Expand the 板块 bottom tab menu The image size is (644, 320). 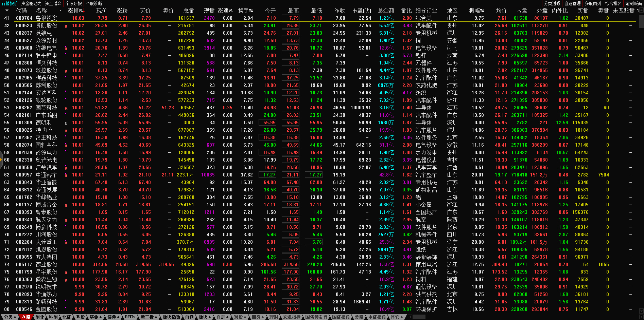click(x=205, y=317)
